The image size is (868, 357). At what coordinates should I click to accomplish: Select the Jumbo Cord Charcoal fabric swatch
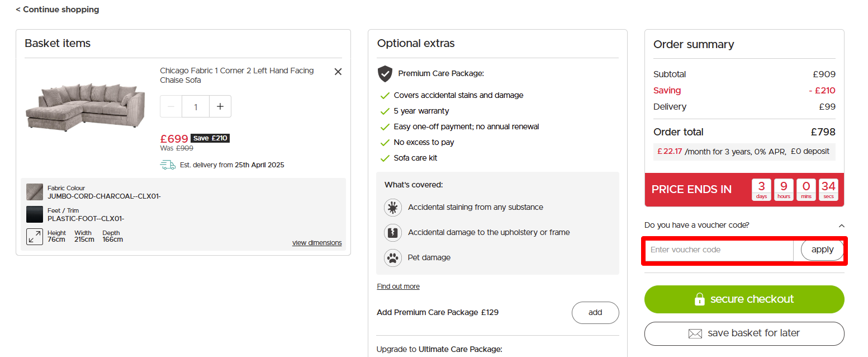coord(35,192)
